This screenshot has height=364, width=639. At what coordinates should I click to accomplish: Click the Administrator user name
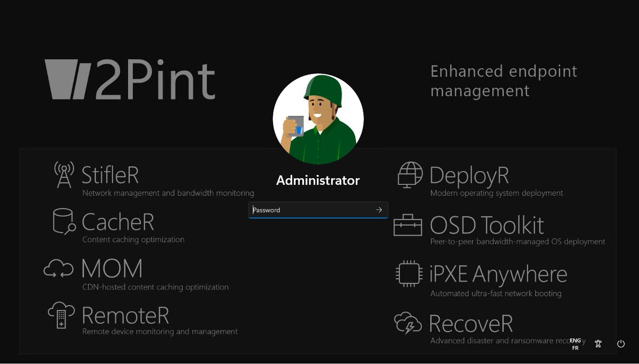click(318, 180)
